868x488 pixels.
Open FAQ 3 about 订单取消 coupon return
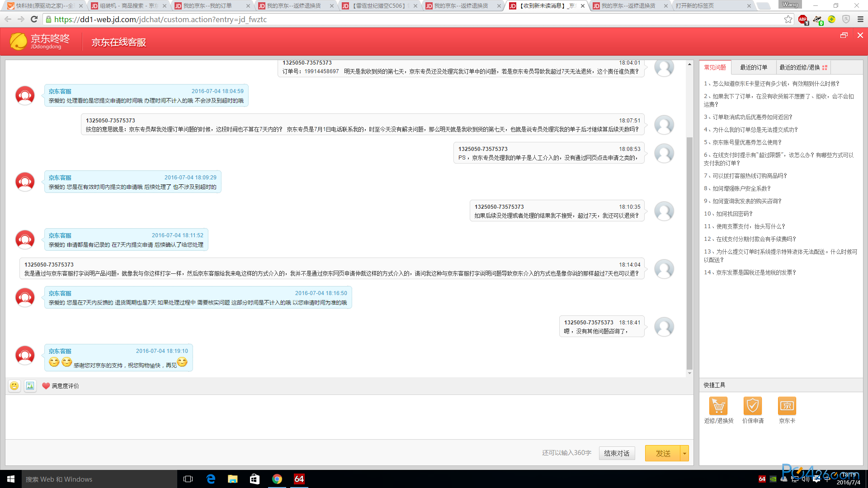748,117
